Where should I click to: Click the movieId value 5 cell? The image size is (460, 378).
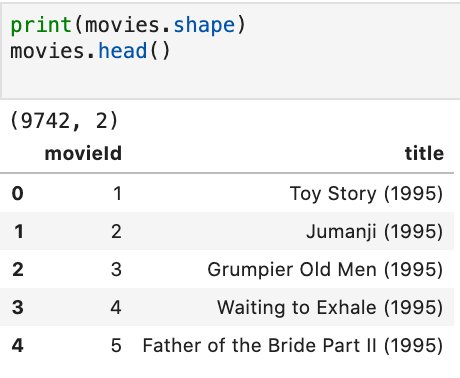tap(116, 346)
